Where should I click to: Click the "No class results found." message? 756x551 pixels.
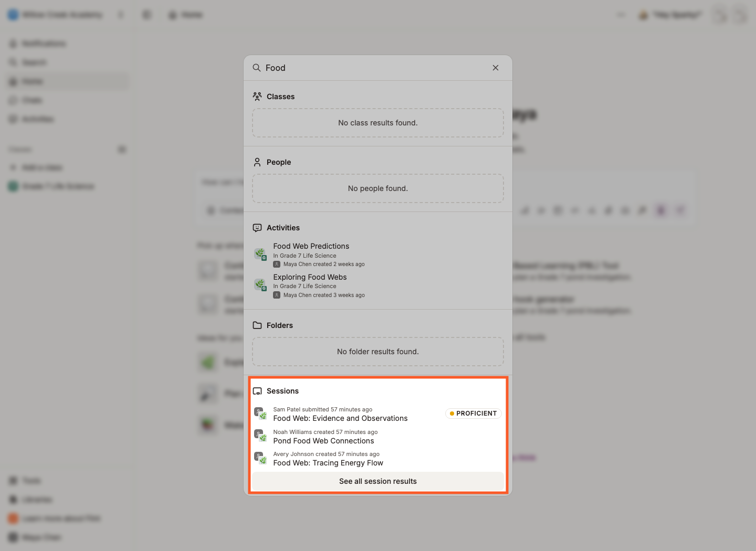click(378, 123)
